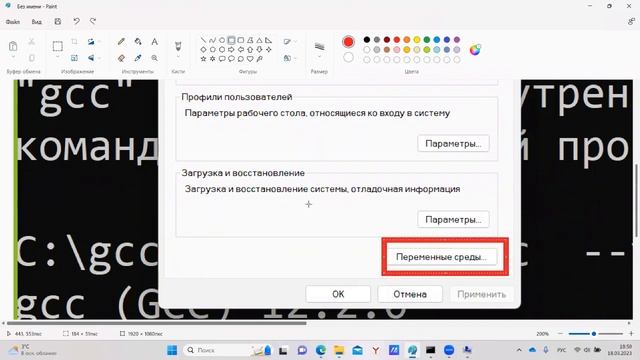Click the taskbar Поиск search box
640x360 pixels.
pyautogui.click(x=226, y=350)
